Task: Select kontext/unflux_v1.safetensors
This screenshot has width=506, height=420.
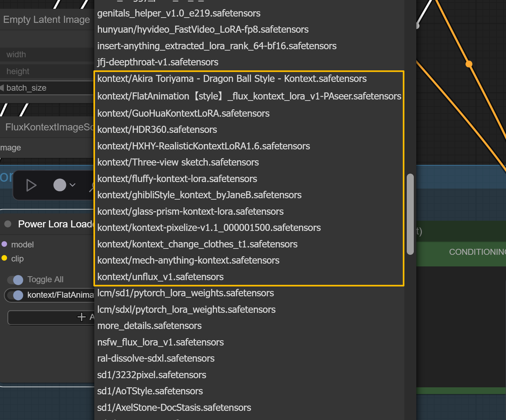Action: (x=249, y=277)
